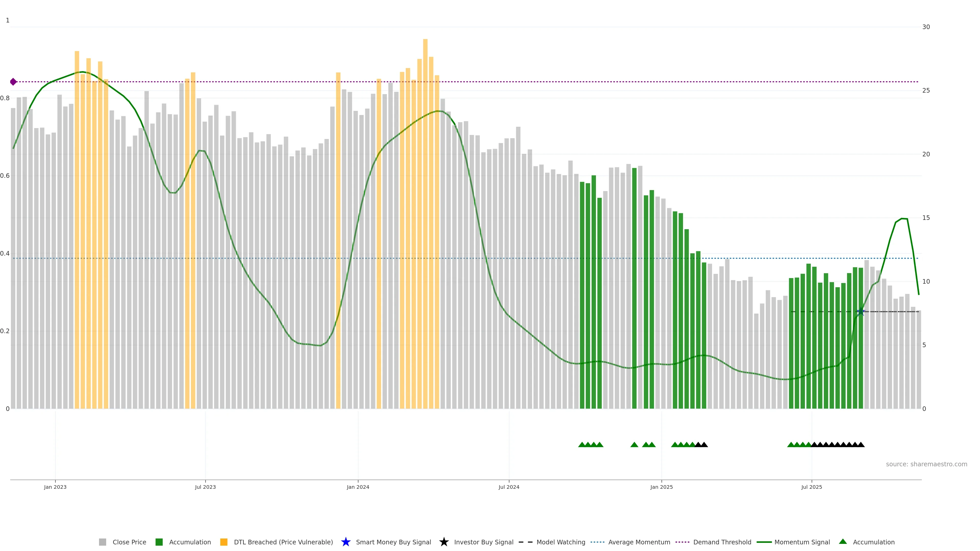Click the blue Smart Money Buy Signal star icon in legend

click(346, 542)
